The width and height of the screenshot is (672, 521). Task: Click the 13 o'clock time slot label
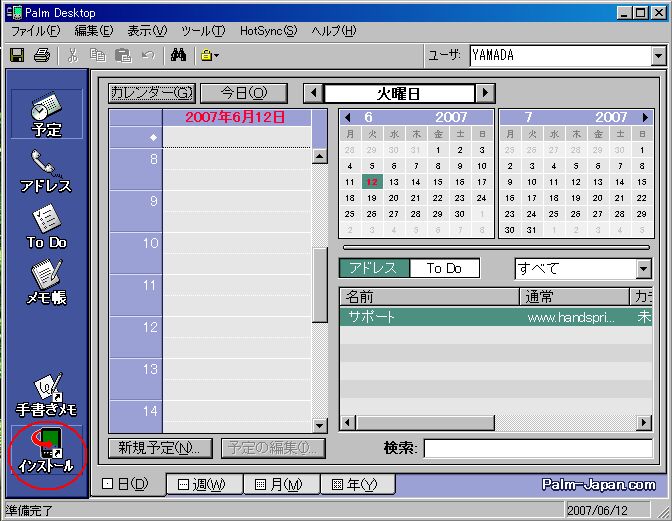pyautogui.click(x=151, y=369)
